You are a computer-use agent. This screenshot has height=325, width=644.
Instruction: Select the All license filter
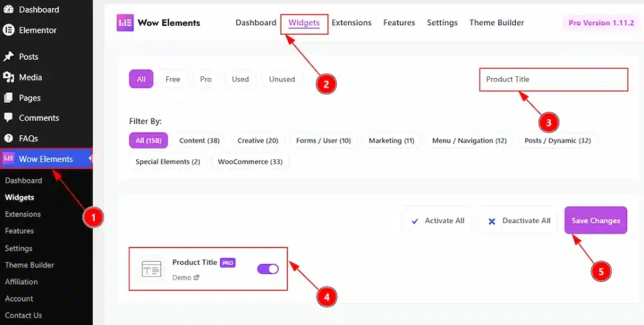coord(142,79)
